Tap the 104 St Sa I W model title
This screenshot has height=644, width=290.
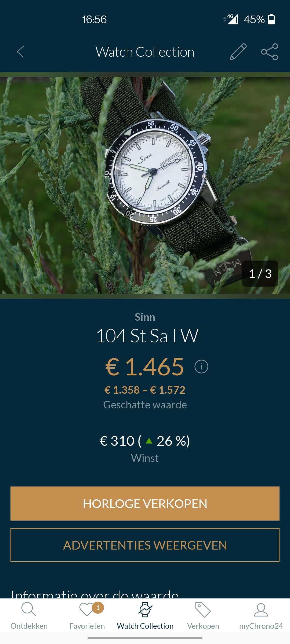(147, 336)
